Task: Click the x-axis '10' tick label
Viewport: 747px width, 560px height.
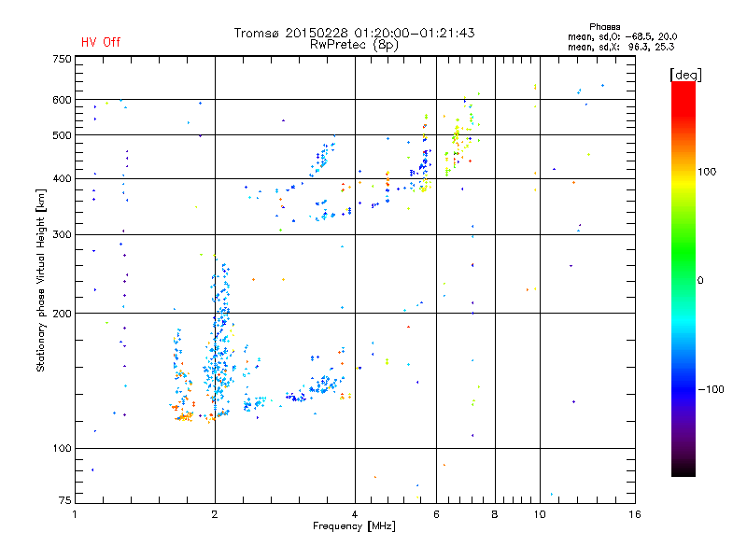Action: (x=540, y=514)
